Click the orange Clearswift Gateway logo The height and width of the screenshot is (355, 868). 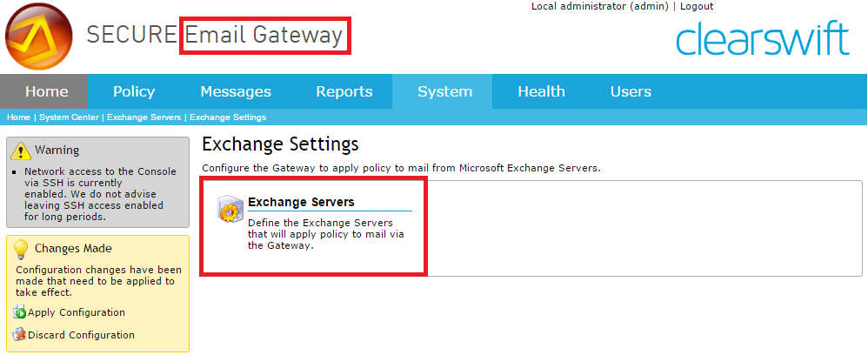39,36
